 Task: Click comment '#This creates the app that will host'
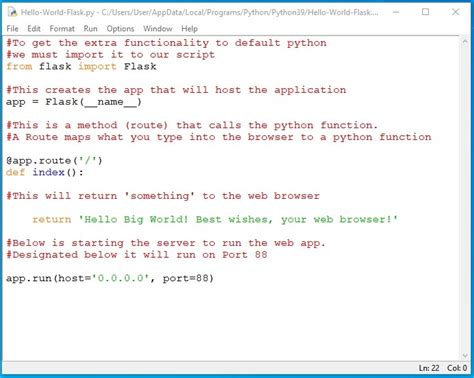[176, 90]
